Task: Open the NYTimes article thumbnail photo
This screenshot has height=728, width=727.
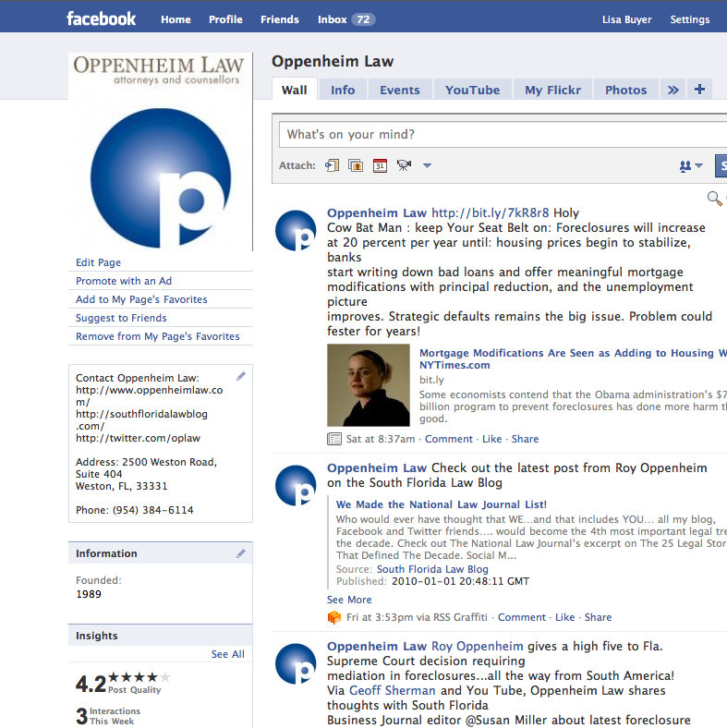Action: click(369, 385)
